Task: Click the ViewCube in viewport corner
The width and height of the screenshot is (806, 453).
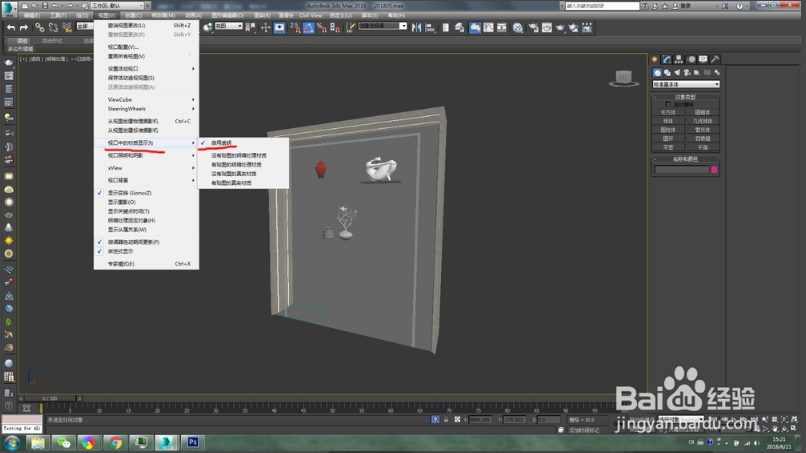Action: point(624,78)
